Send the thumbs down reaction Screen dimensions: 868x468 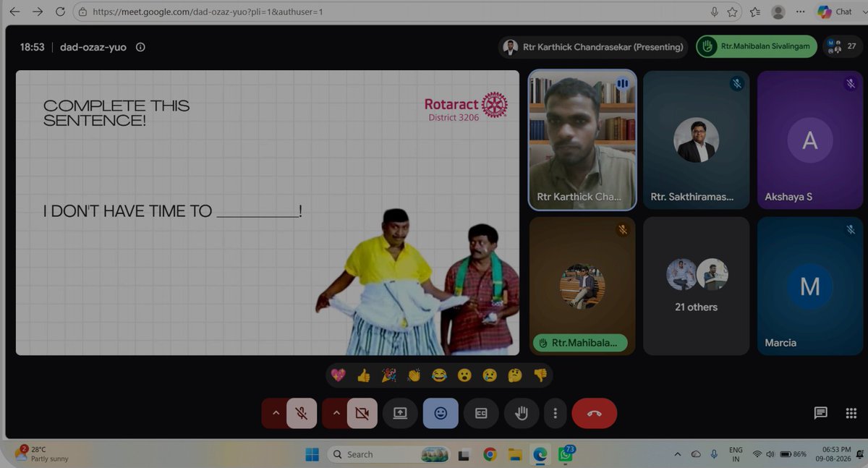pos(540,375)
